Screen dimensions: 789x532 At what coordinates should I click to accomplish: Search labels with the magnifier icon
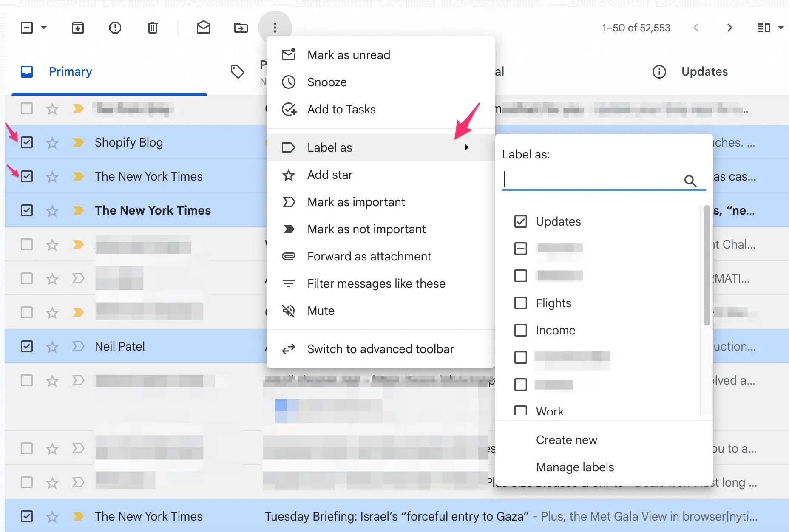click(690, 181)
